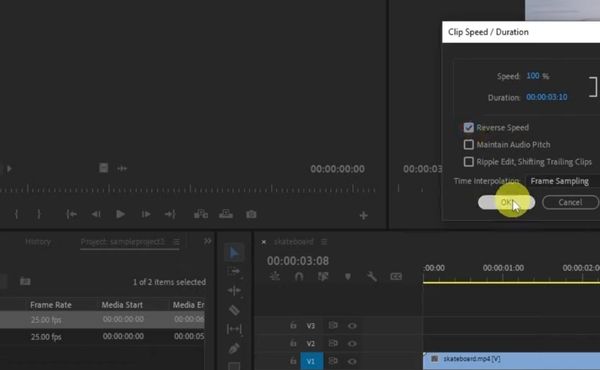
Task: Toggle the timeline Snap magnet icon
Action: click(x=299, y=276)
